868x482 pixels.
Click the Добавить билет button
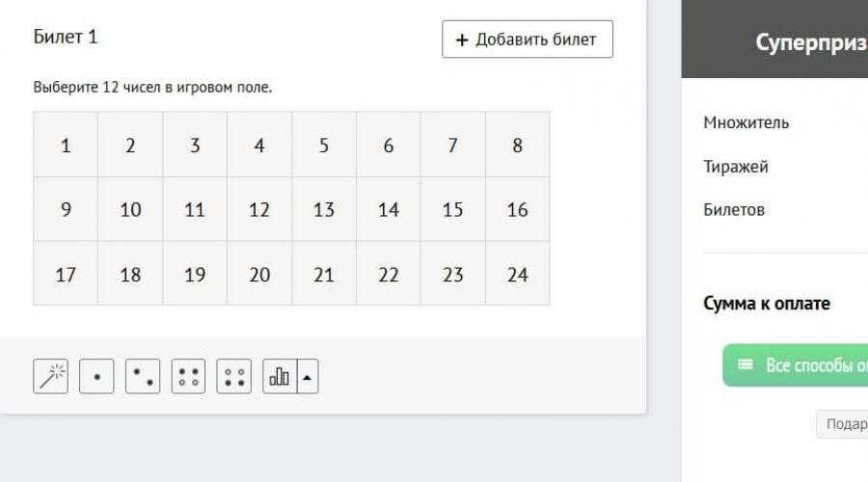tap(528, 40)
